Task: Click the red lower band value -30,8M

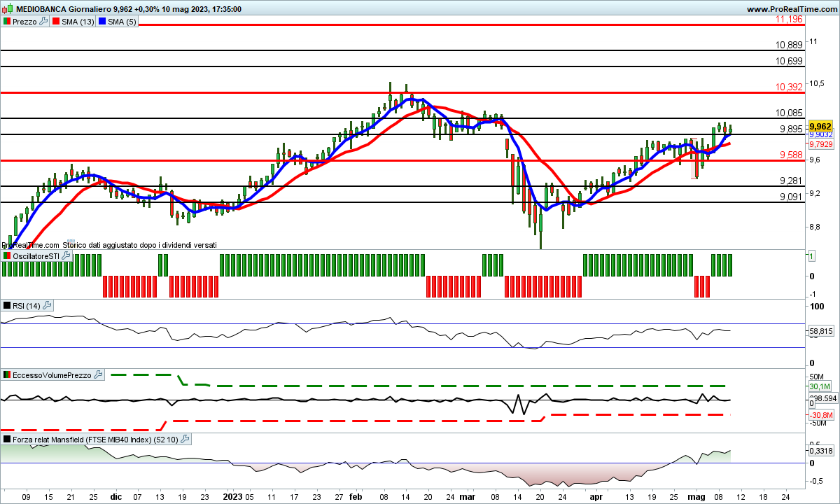Action: (x=821, y=415)
